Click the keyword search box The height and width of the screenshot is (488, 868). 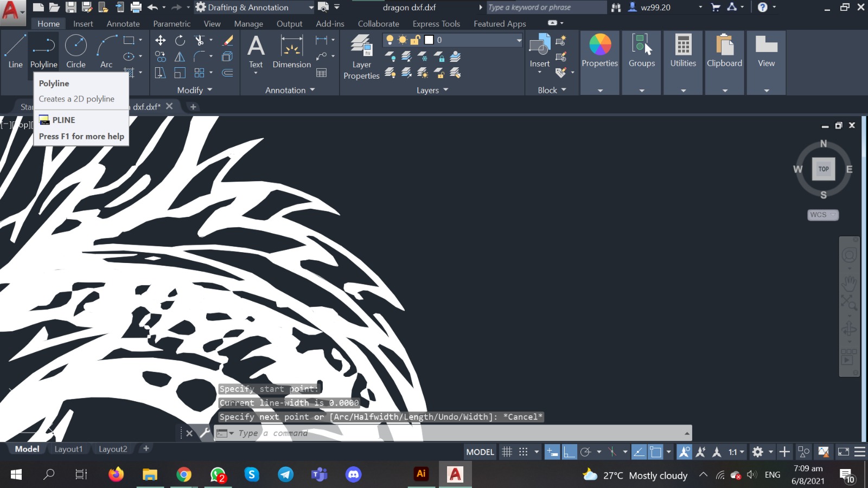(546, 7)
